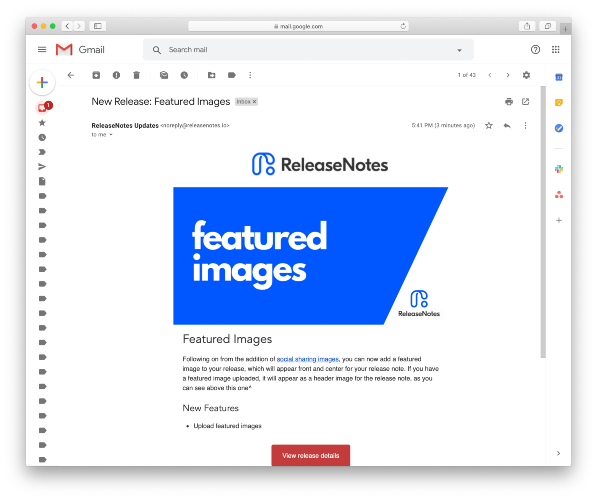Snooze this email
The image size is (597, 500).
184,75
